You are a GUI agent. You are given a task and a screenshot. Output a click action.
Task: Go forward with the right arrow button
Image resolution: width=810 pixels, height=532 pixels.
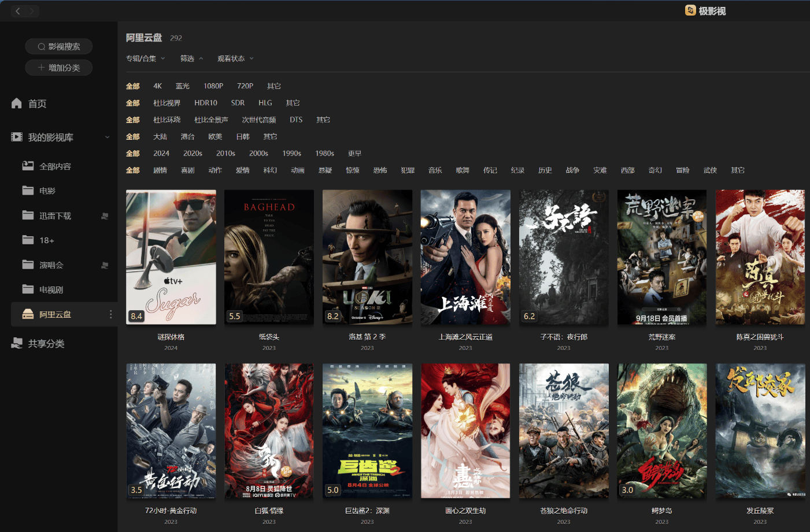click(32, 11)
